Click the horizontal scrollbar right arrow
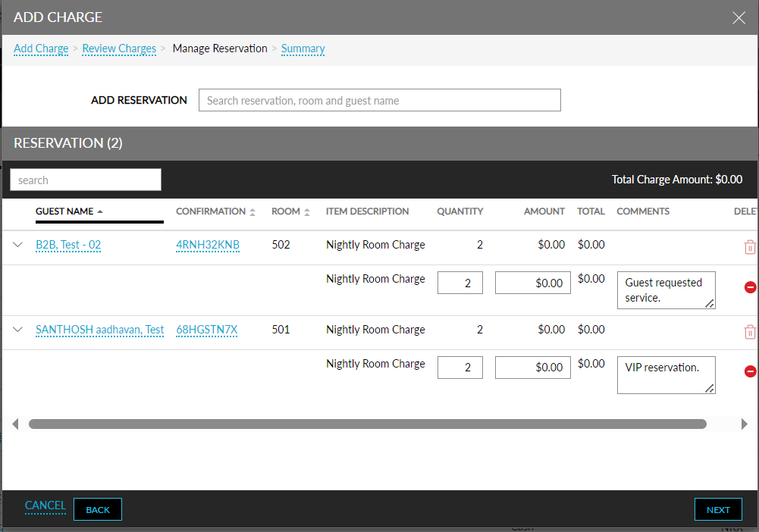 click(x=745, y=424)
